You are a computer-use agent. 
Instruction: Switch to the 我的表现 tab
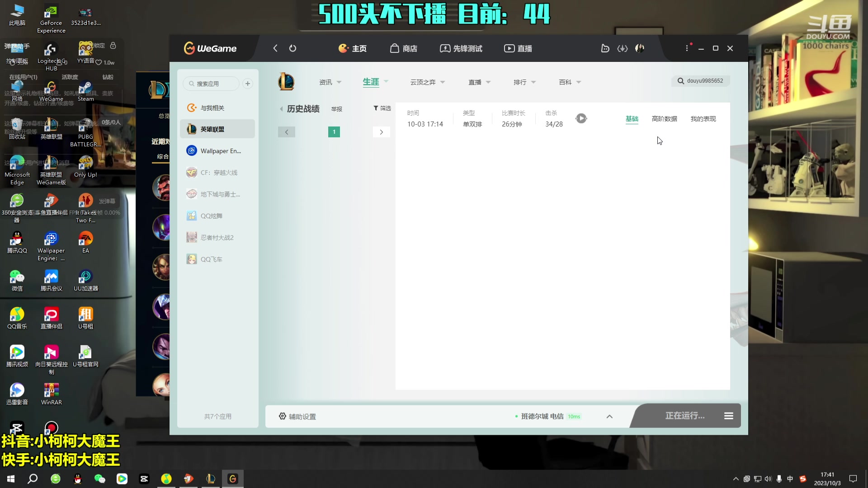point(703,119)
